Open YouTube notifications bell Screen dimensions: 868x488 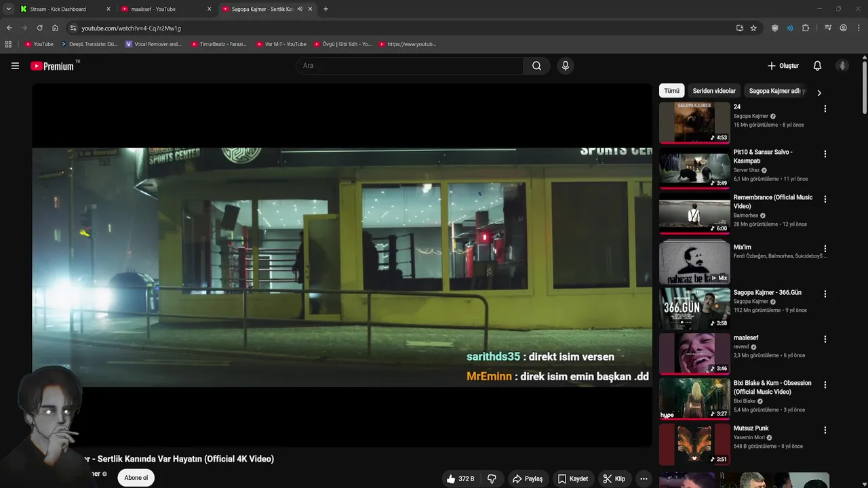pyautogui.click(x=817, y=66)
